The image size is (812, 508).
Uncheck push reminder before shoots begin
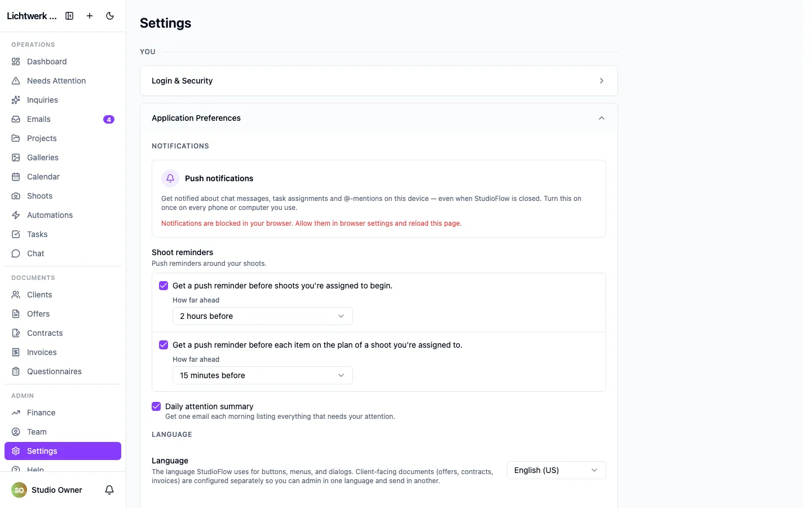[164, 286]
